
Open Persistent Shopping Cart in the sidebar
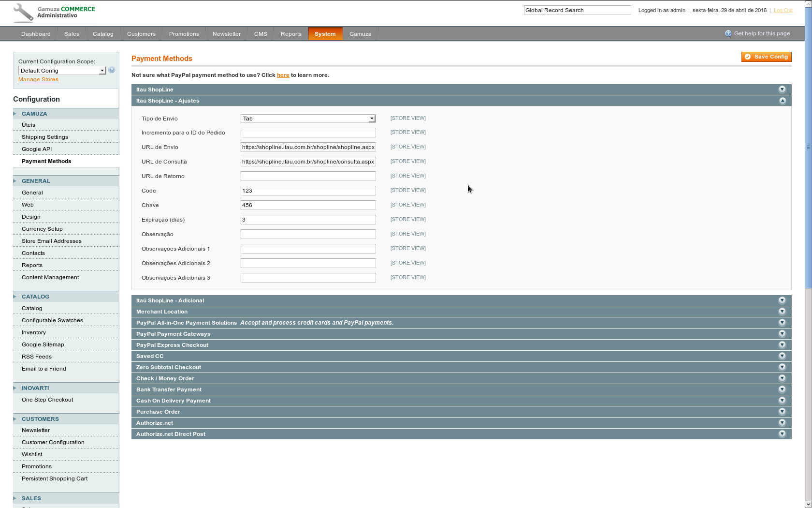(55, 478)
